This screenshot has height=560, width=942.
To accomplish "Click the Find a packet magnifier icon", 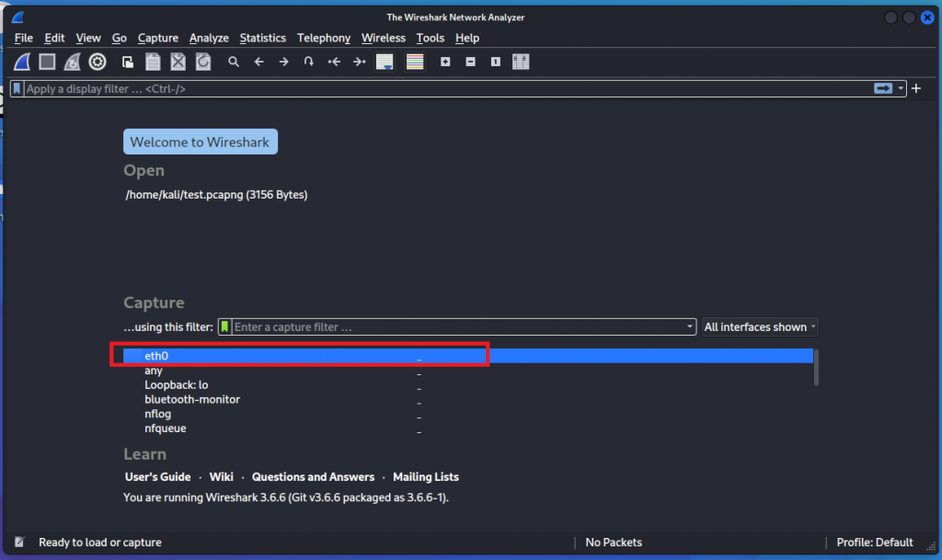I will point(234,62).
